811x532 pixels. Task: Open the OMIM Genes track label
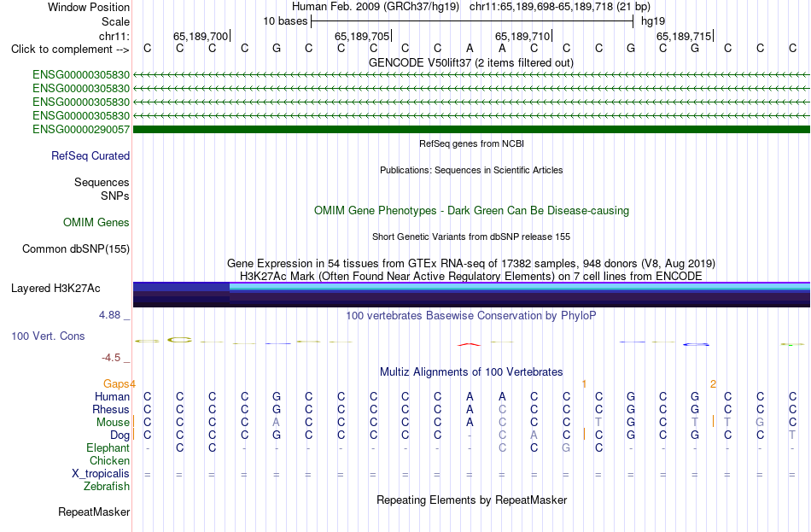pos(96,223)
